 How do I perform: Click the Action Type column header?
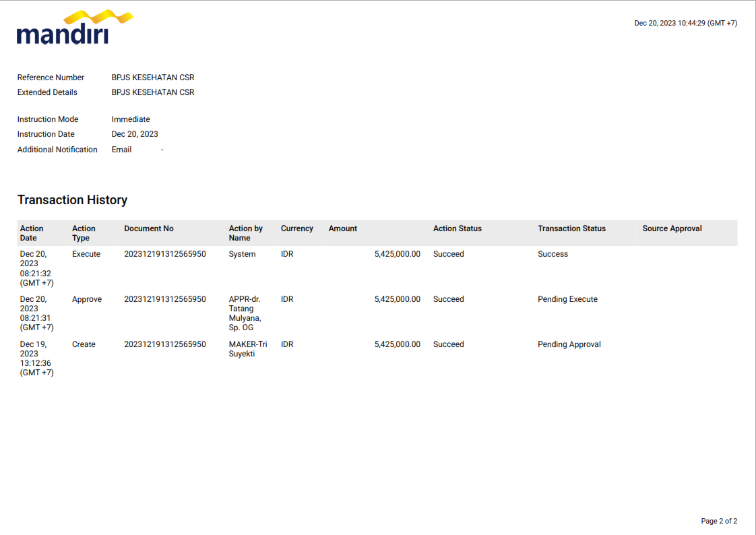click(84, 233)
